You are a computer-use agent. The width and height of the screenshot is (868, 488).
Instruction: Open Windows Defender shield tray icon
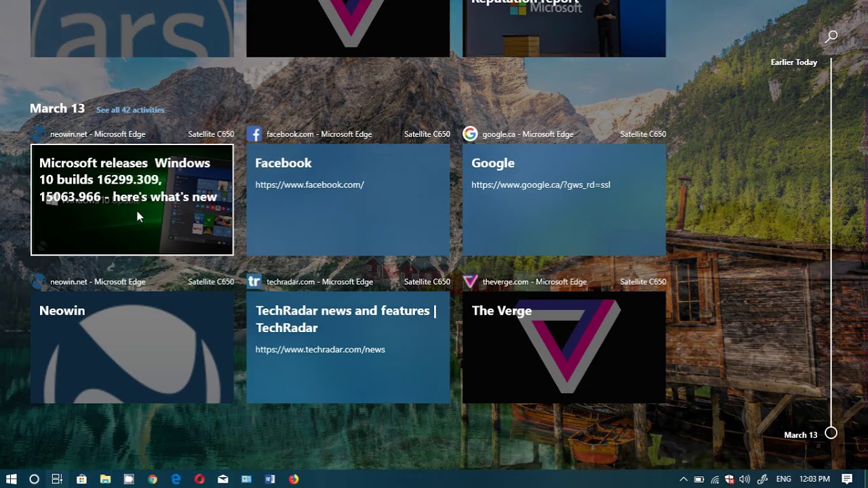point(730,479)
